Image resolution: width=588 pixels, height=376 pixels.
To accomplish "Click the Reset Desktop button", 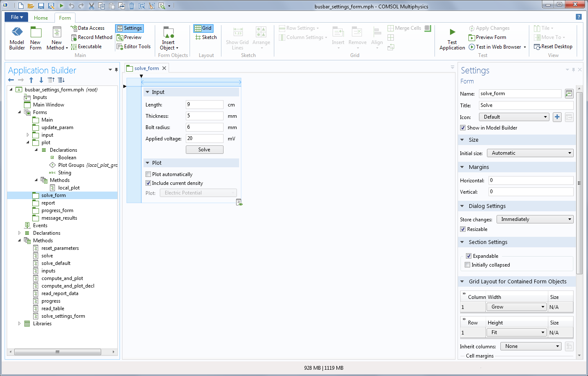I will (x=553, y=47).
